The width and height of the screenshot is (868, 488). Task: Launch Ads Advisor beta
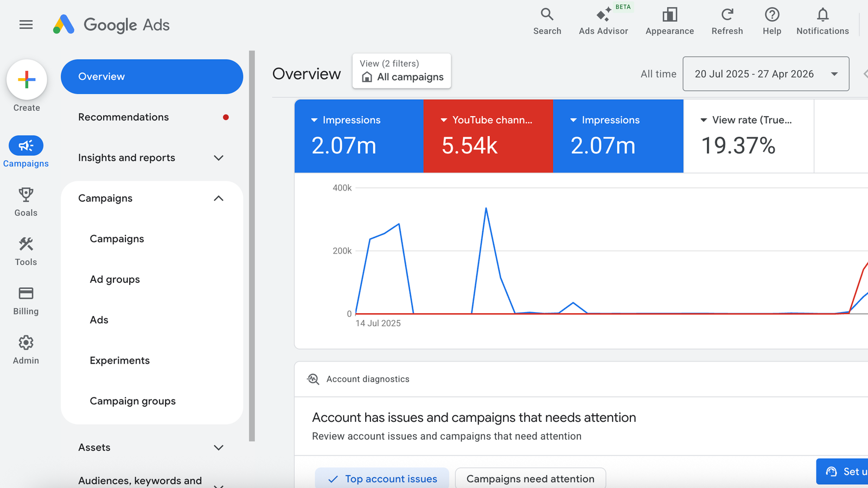(603, 22)
